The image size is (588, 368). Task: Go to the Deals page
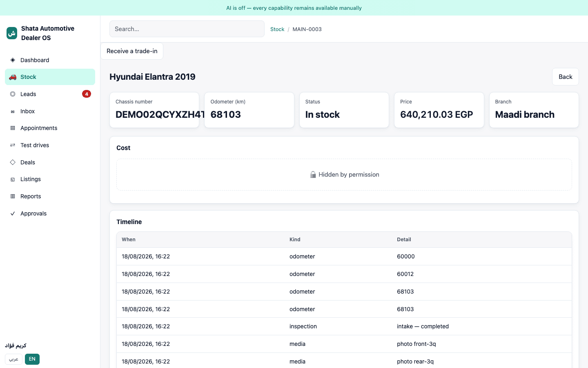50,162
